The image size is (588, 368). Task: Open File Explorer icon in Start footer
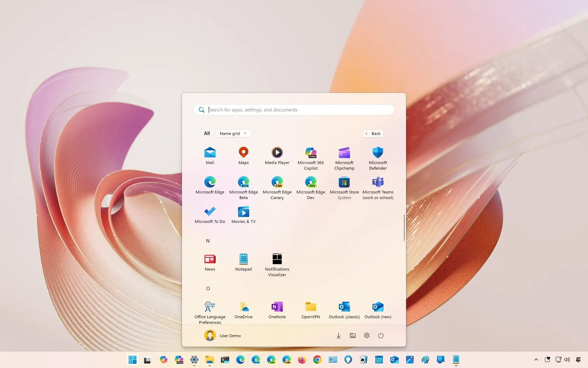[352, 336]
